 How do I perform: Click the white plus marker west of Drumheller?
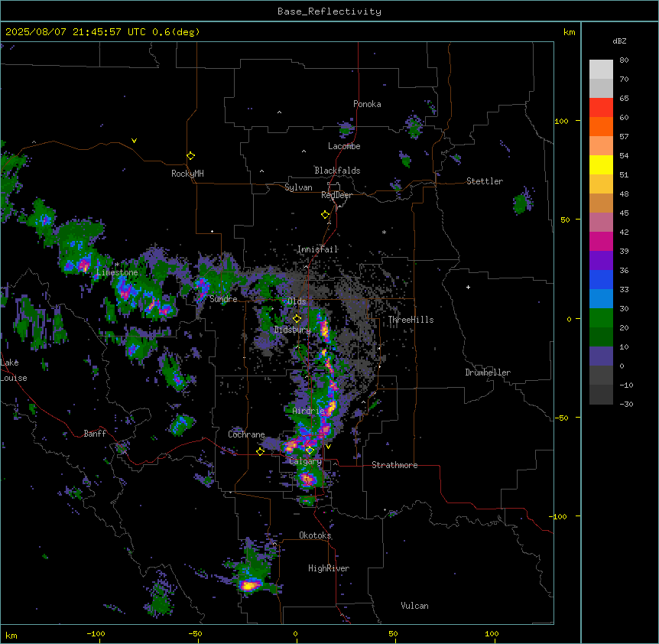[x=468, y=287]
